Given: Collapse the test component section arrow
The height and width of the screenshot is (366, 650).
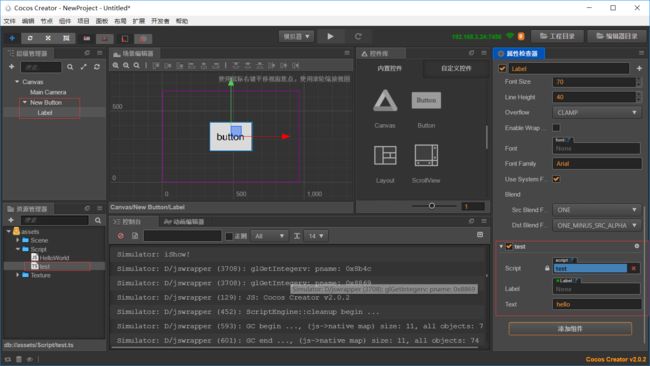Looking at the screenshot, I should click(x=501, y=247).
